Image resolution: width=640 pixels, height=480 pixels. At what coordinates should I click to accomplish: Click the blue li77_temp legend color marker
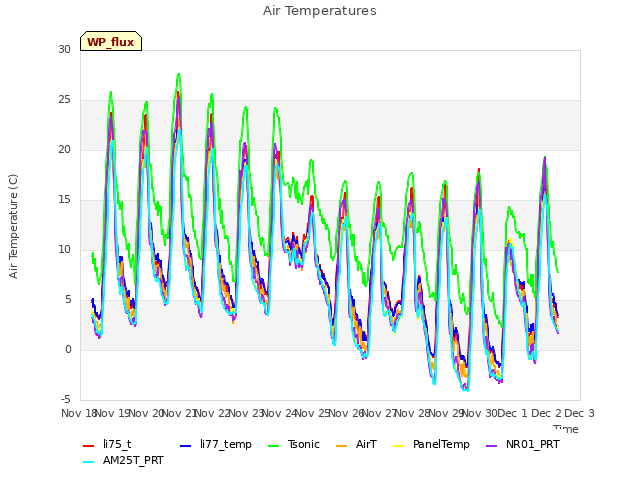pyautogui.click(x=186, y=446)
